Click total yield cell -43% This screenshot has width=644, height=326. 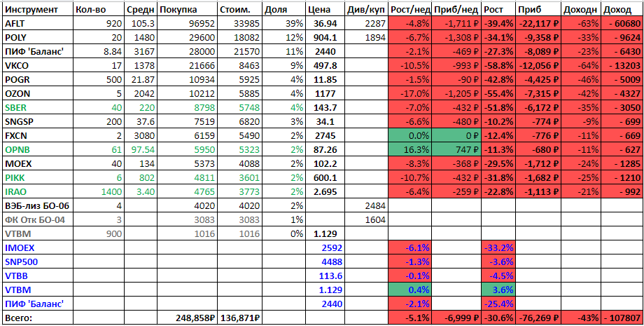coord(581,318)
